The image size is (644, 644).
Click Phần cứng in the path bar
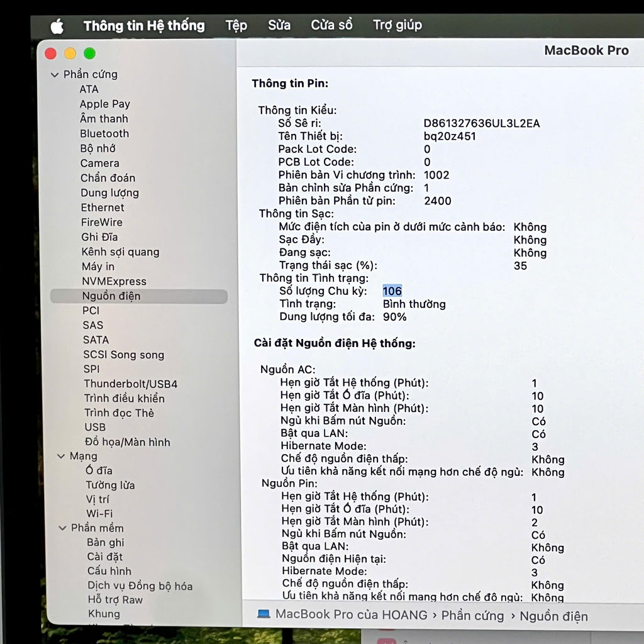(x=472, y=616)
